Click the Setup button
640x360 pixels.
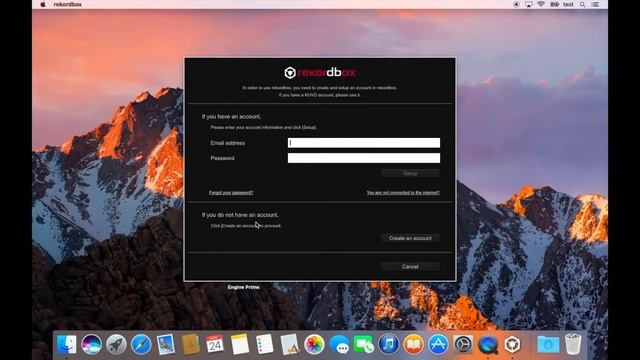[410, 173]
